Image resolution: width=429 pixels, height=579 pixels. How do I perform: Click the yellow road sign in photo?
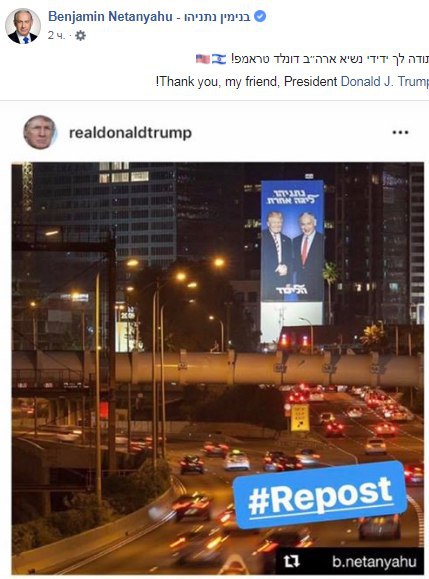tap(300, 418)
